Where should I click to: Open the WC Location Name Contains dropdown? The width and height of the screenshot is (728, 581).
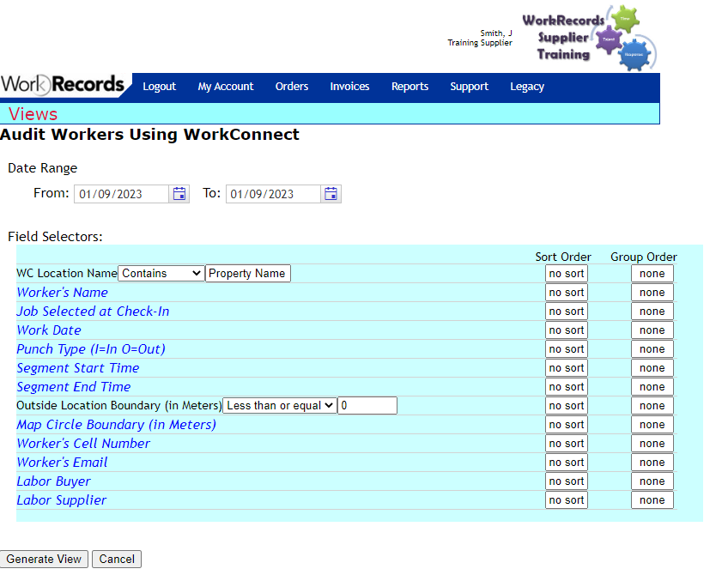[161, 273]
